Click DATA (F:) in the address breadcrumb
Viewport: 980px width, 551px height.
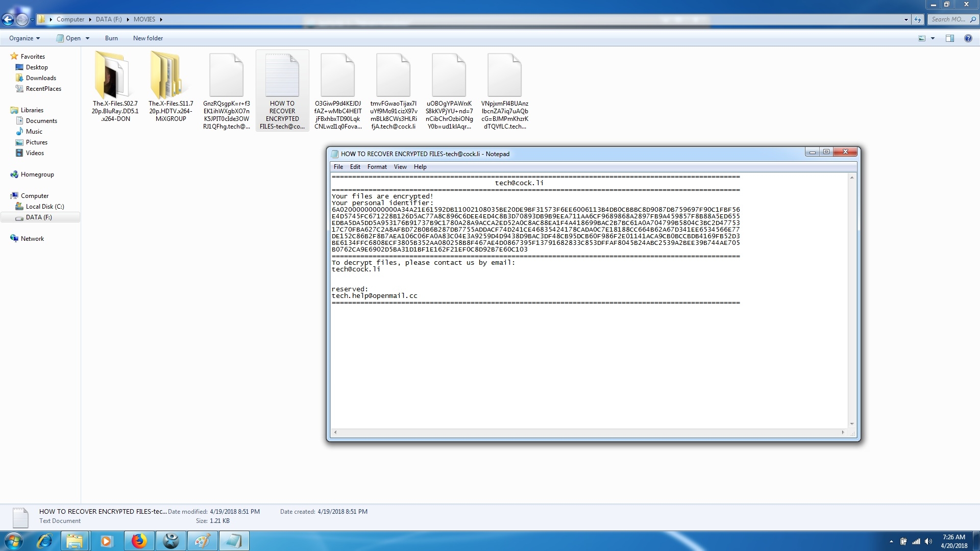(109, 19)
